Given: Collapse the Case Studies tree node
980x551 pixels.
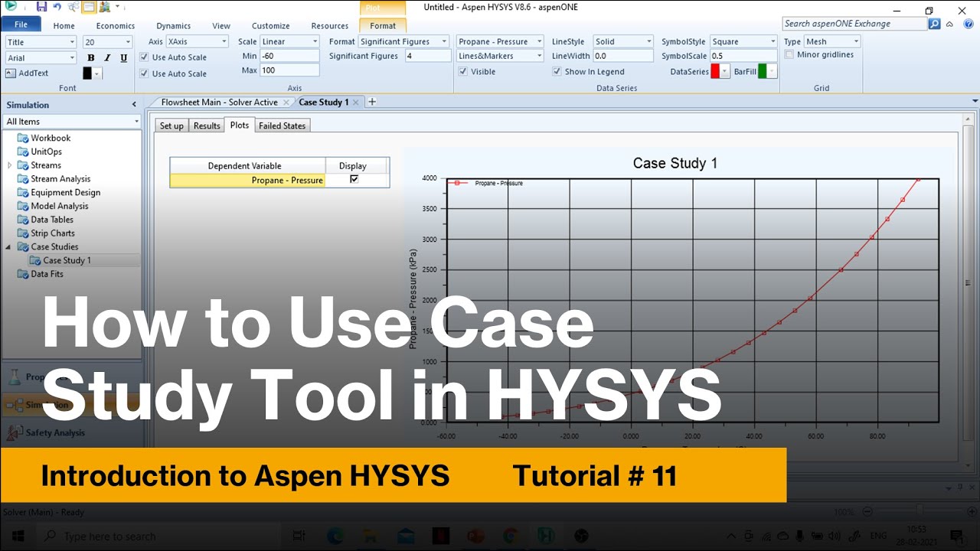Looking at the screenshot, I should (9, 247).
